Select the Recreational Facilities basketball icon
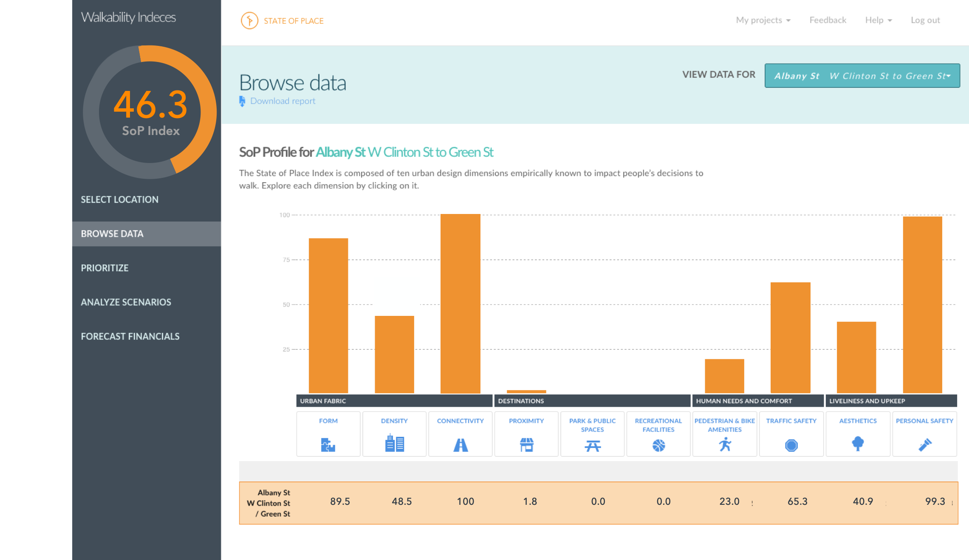Screen dimensions: 969x560 pos(658,445)
